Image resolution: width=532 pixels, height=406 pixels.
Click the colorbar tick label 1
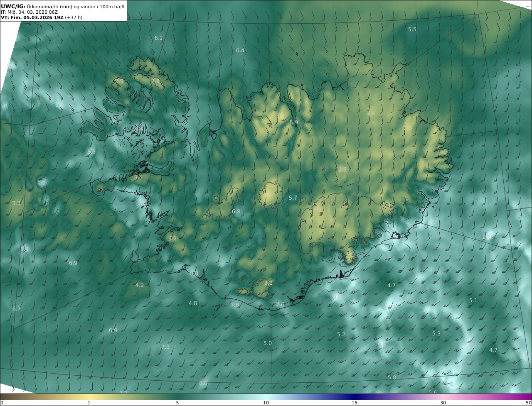(x=89, y=403)
